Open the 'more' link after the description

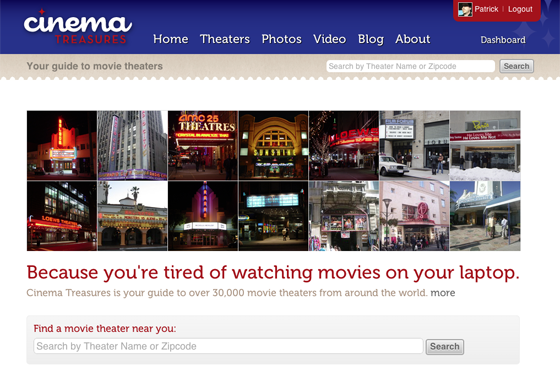[442, 293]
